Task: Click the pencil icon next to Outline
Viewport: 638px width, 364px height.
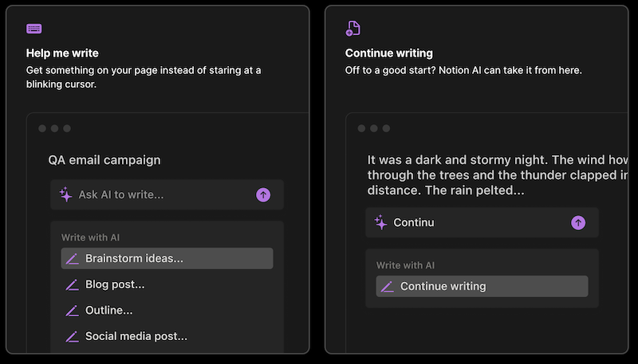Action: click(x=72, y=311)
